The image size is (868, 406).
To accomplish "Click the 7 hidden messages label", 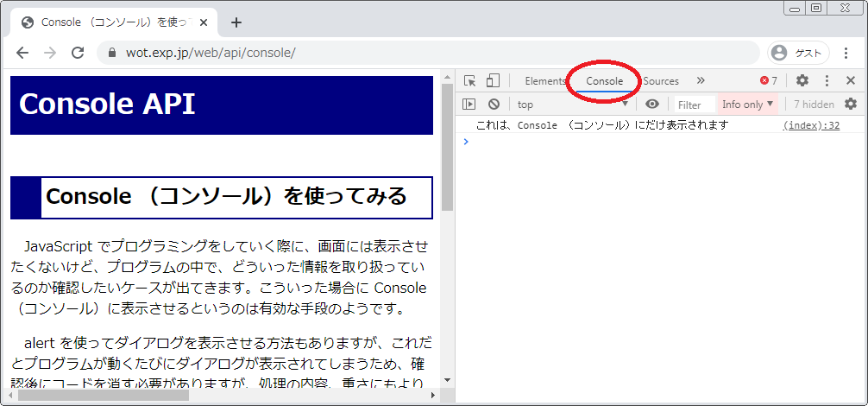I will pyautogui.click(x=814, y=105).
